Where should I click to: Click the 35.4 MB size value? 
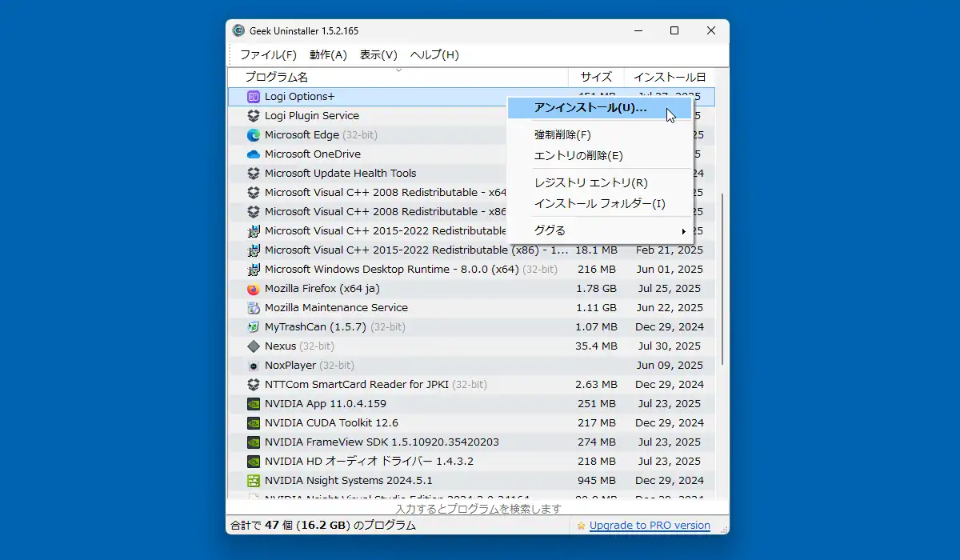tap(596, 346)
